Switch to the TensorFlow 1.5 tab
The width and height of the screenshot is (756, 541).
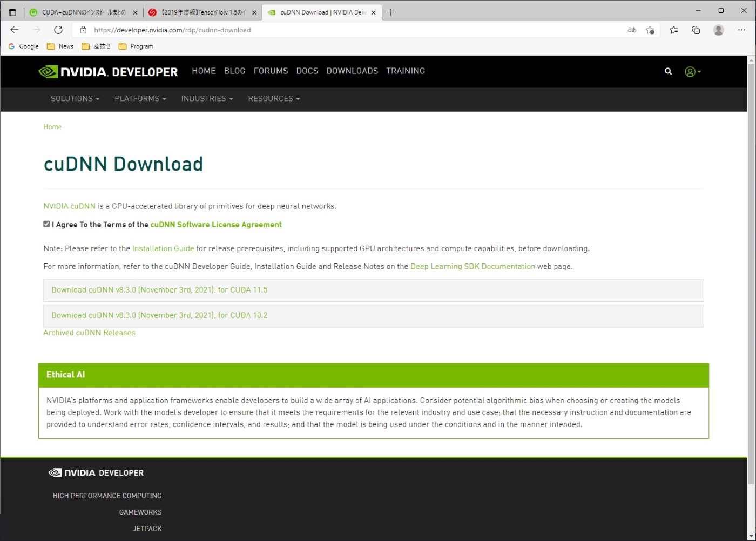(x=203, y=12)
